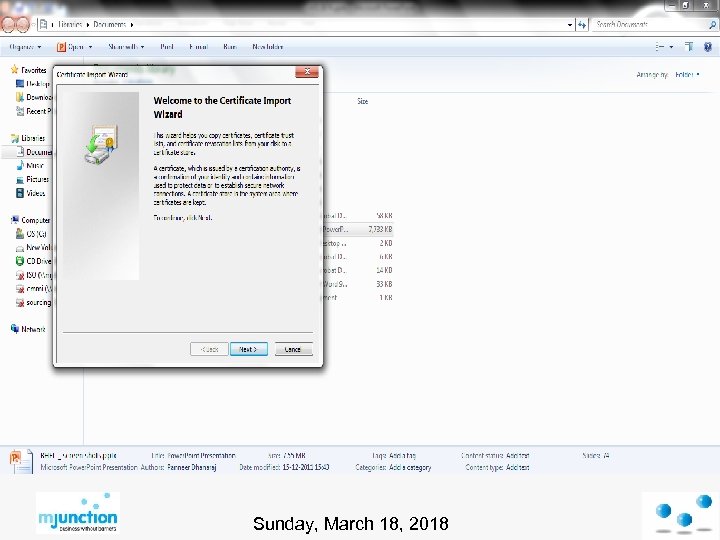Open the Organize menu in Explorer
The width and height of the screenshot is (720, 540).
(x=25, y=47)
